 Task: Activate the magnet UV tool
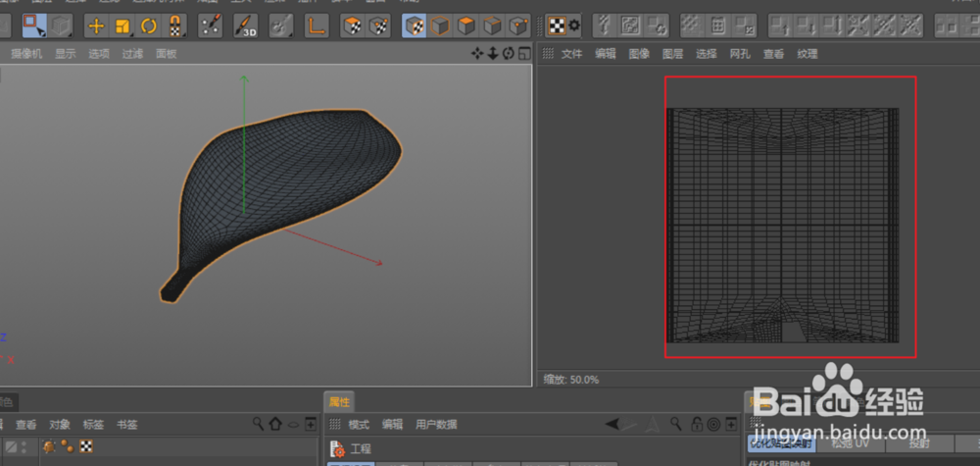(175, 26)
